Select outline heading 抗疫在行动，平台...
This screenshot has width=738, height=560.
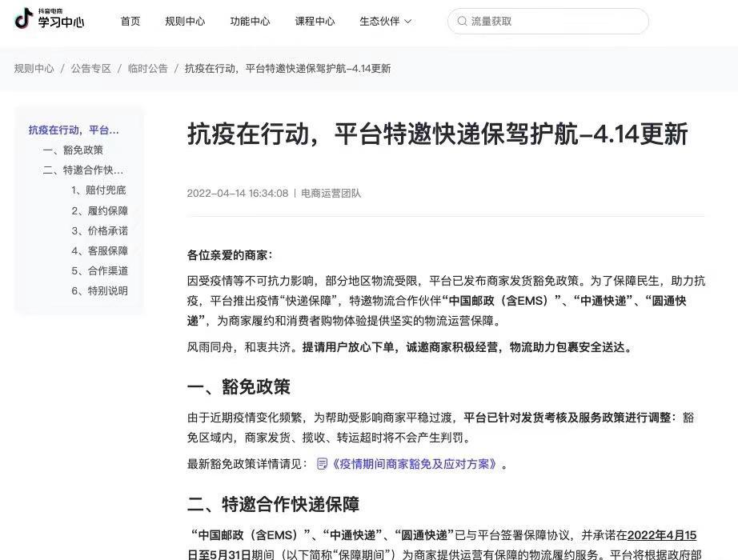[74, 130]
